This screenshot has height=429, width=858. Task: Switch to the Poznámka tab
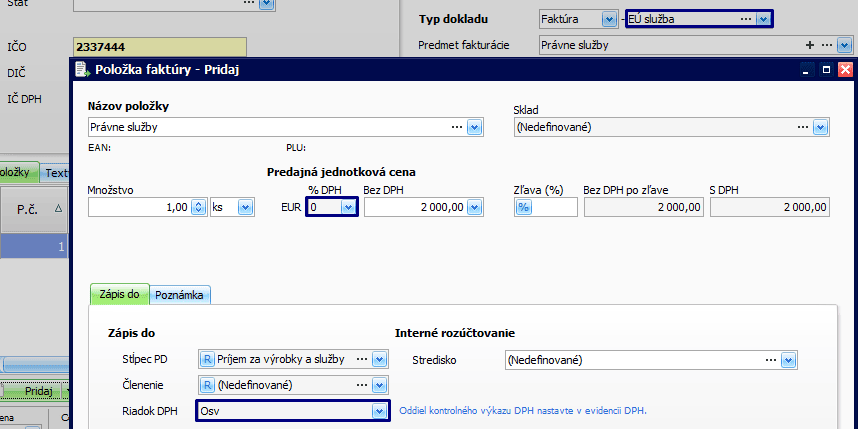coord(181,294)
